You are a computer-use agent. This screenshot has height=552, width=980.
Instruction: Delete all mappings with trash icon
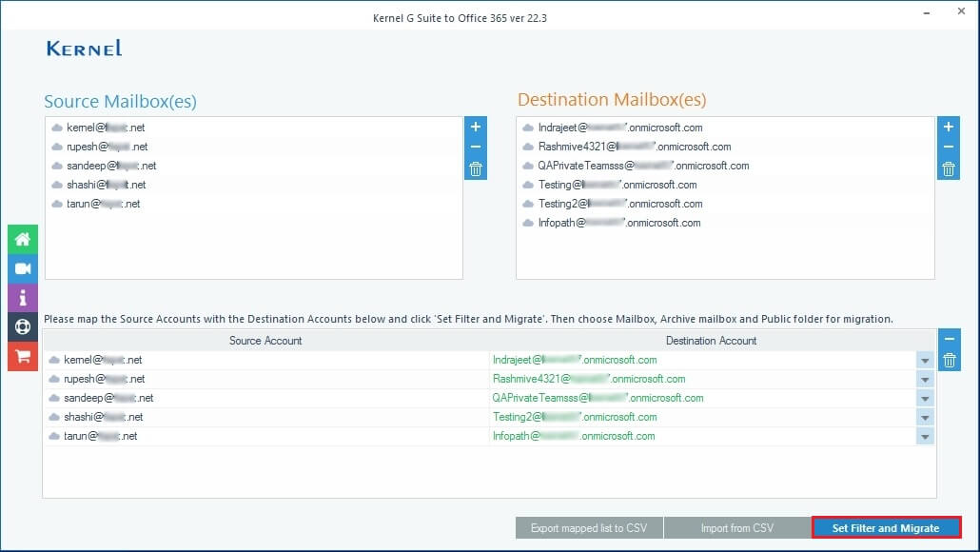(x=950, y=360)
